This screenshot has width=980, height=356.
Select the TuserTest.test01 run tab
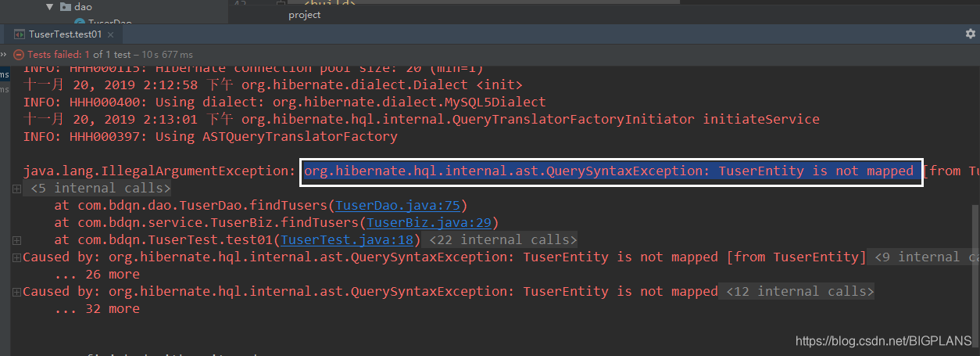pos(65,34)
